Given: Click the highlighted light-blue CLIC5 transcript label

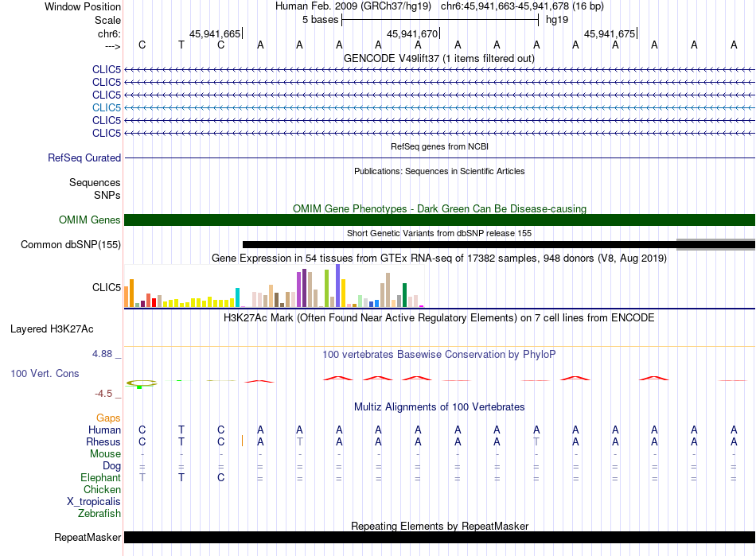Looking at the screenshot, I should coord(107,107).
